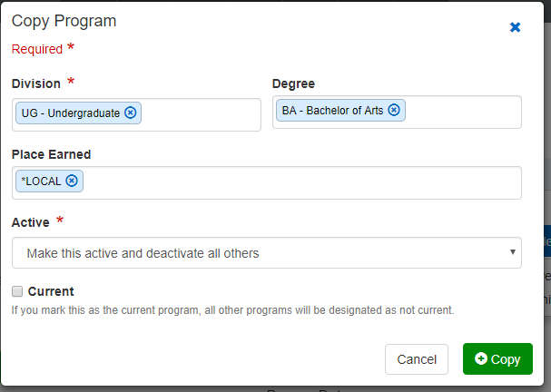This screenshot has height=392, width=551.
Task: Click the Active dropdown arrow
Action: (x=512, y=252)
